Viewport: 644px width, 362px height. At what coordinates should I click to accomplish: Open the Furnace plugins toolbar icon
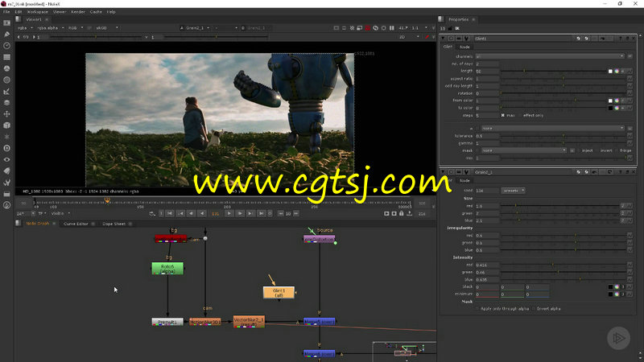pos(6,205)
